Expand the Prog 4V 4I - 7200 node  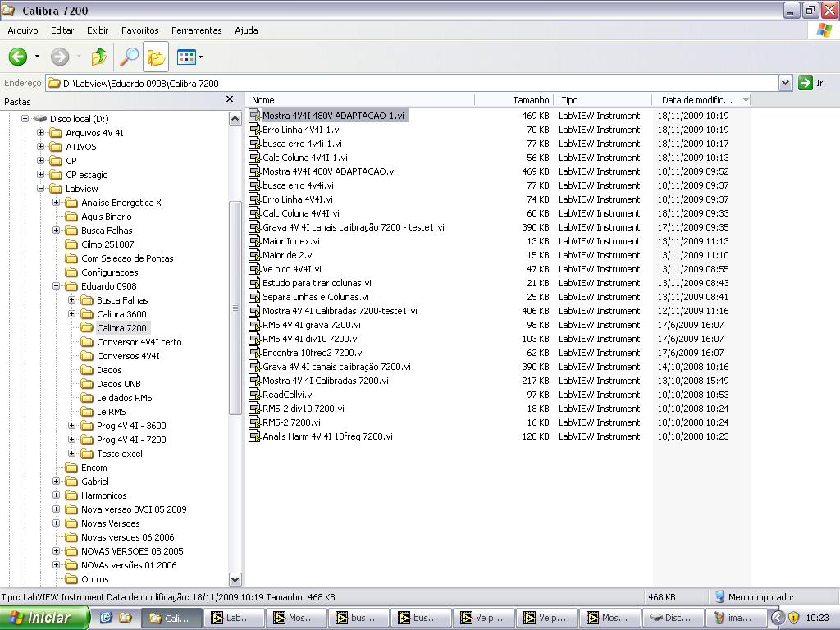(71, 439)
